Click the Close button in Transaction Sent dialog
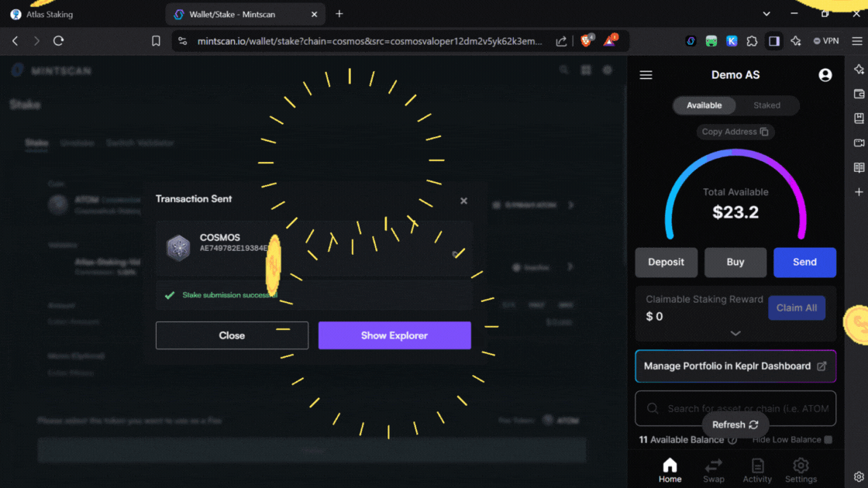The height and width of the screenshot is (488, 868). (x=232, y=335)
